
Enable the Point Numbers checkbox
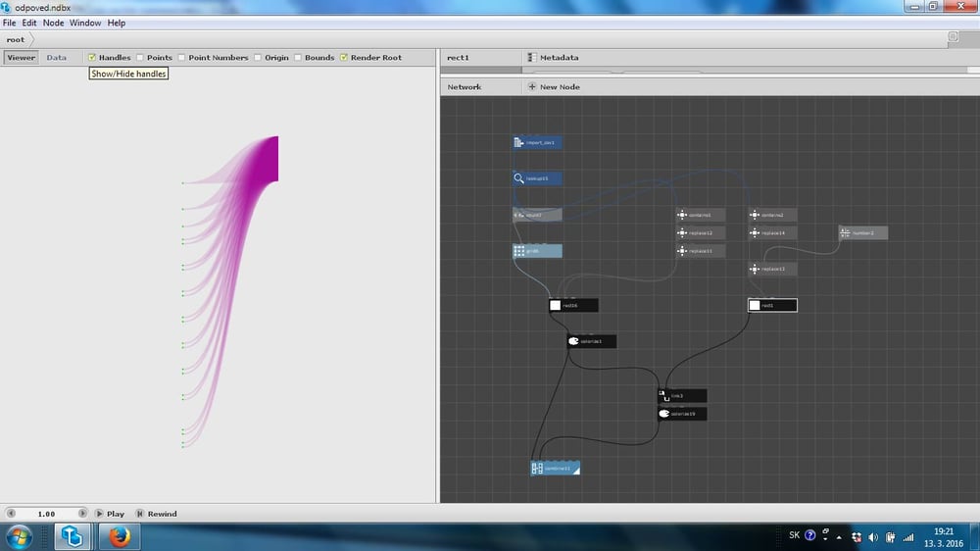coord(182,58)
